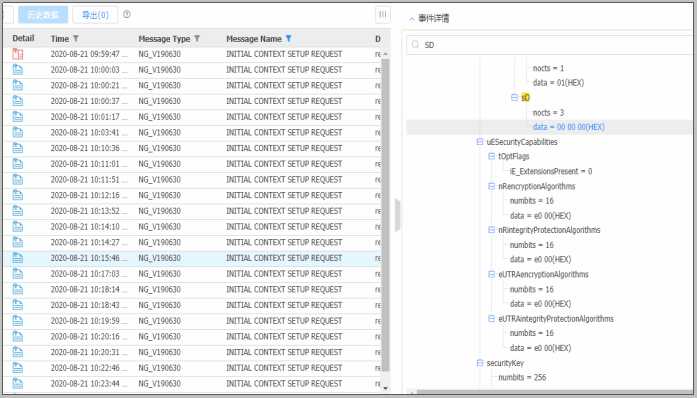Click NG_V190630 in the 09:59:47 row
The image size is (697, 398).
160,54
